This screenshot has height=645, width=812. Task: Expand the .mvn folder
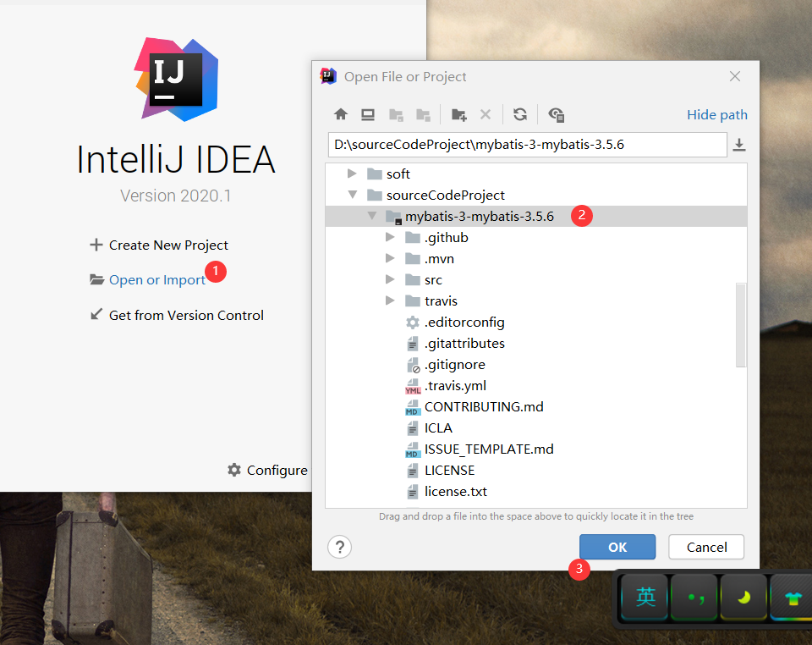tap(390, 258)
